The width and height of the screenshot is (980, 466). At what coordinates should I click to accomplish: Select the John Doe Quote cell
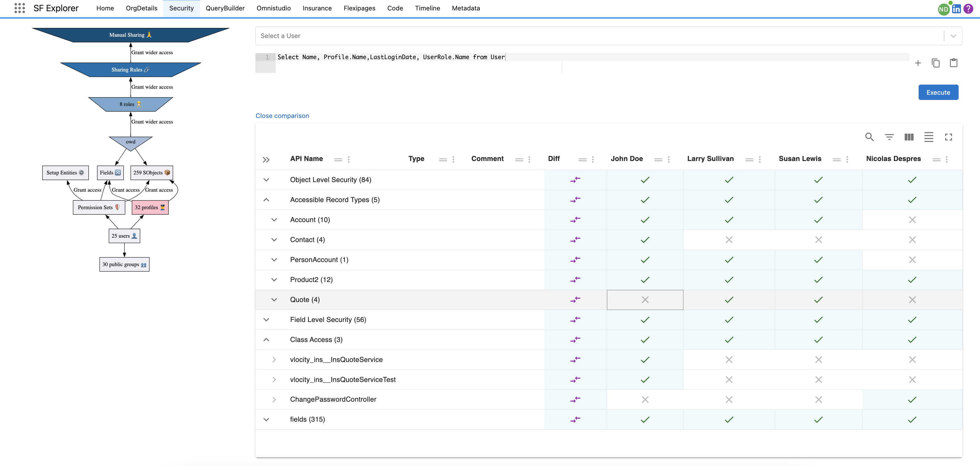(645, 300)
